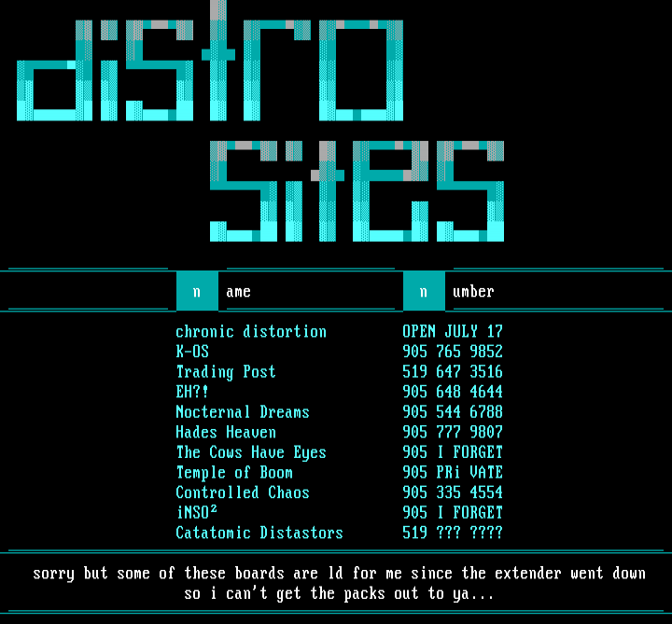Click the number 905 544 6788
Viewport: 672px width, 624px height.
pyautogui.click(x=453, y=412)
